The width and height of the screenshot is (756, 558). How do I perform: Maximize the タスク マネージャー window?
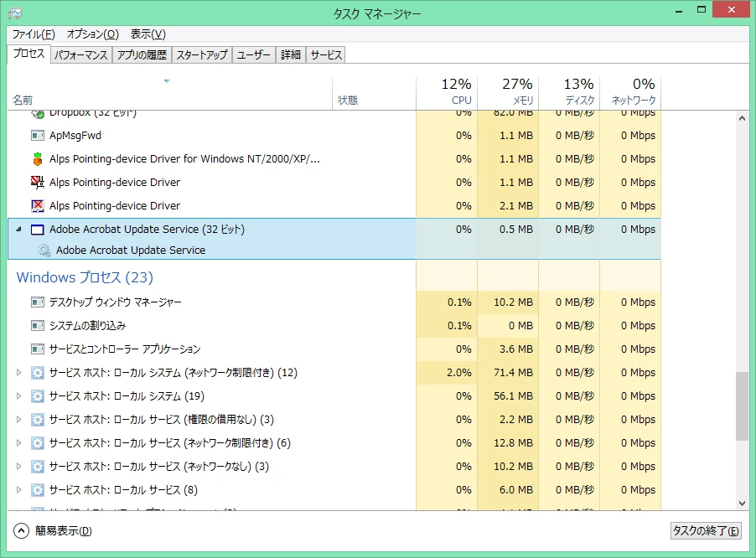point(702,10)
